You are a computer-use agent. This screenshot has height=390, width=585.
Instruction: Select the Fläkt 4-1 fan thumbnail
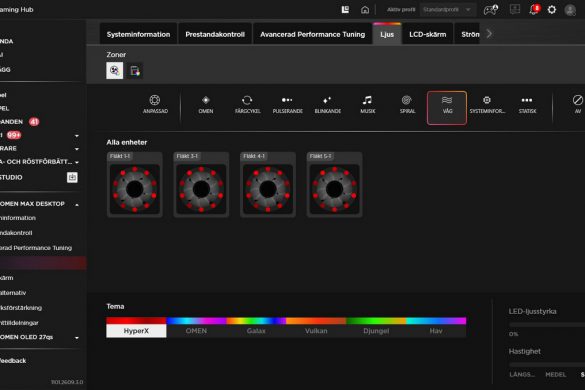(268, 184)
